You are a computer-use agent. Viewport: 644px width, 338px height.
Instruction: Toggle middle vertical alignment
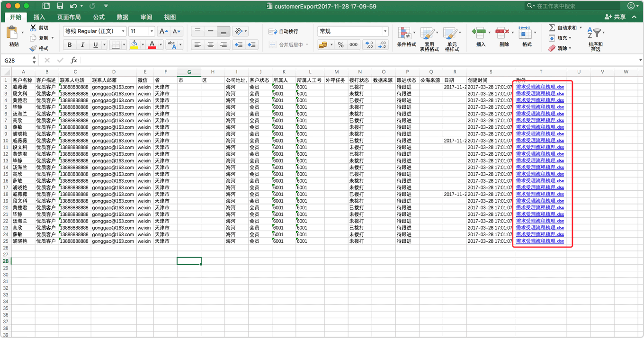(x=211, y=31)
